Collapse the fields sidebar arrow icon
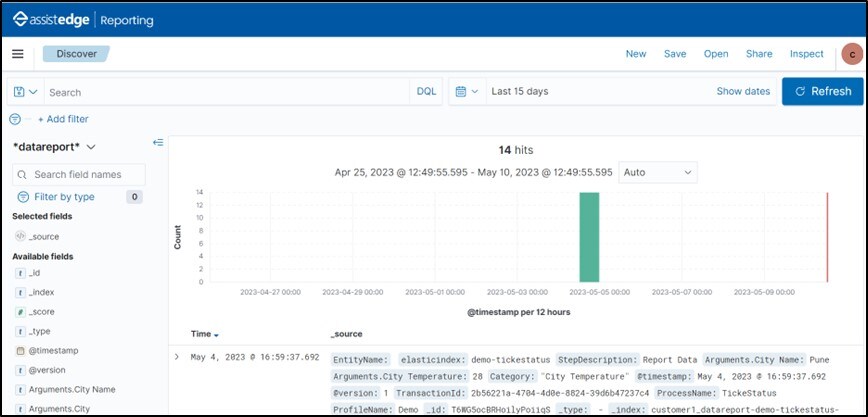 158,143
